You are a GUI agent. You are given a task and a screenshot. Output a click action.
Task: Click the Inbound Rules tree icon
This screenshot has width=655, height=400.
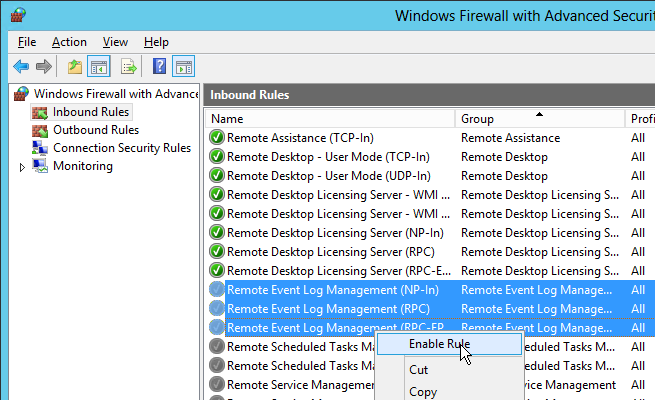(x=40, y=112)
